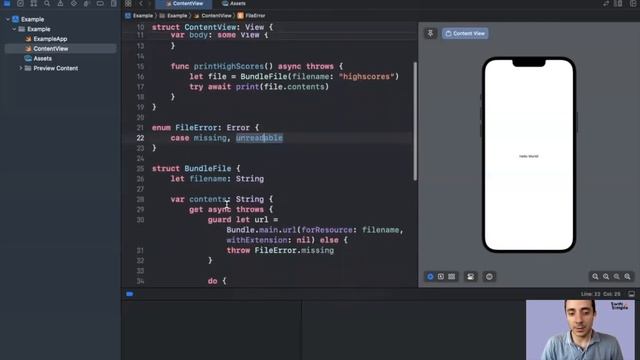
Task: Click the blue breakpoint toggle in debug bar
Action: click(x=130, y=294)
